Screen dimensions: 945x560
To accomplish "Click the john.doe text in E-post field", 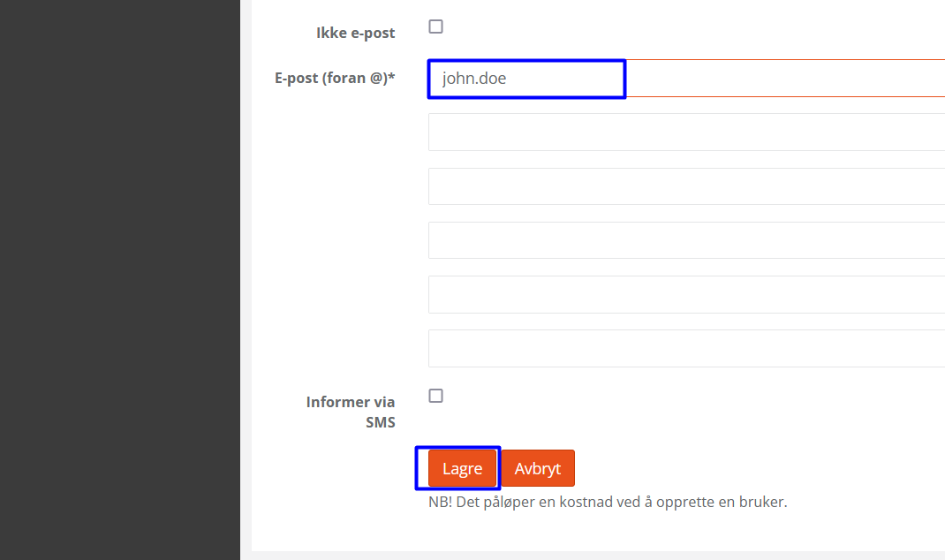I will [x=474, y=79].
